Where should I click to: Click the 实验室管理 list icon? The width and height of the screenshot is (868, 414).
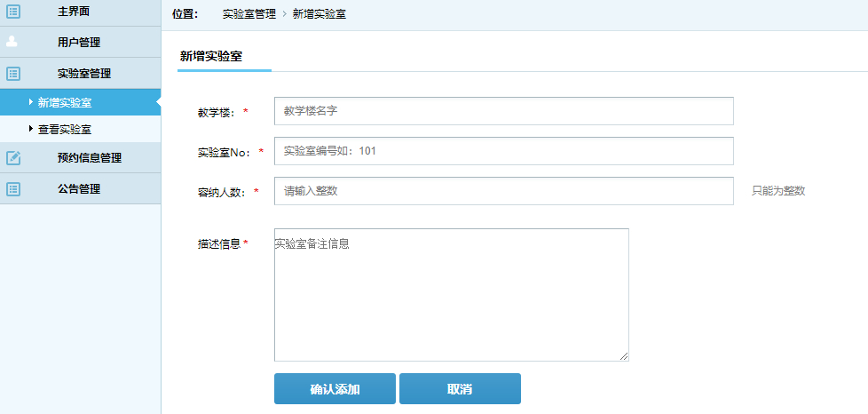point(13,73)
